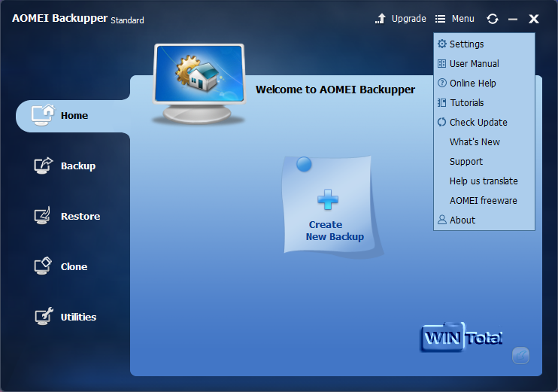This screenshot has width=558, height=392.
Task: Click the Utilities wrench icon in sidebar
Action: pos(43,317)
